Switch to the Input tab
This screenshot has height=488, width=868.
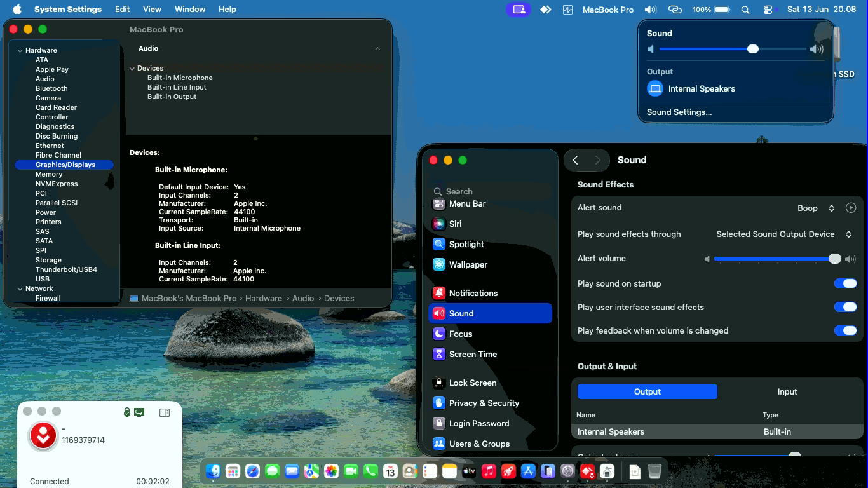click(x=787, y=391)
